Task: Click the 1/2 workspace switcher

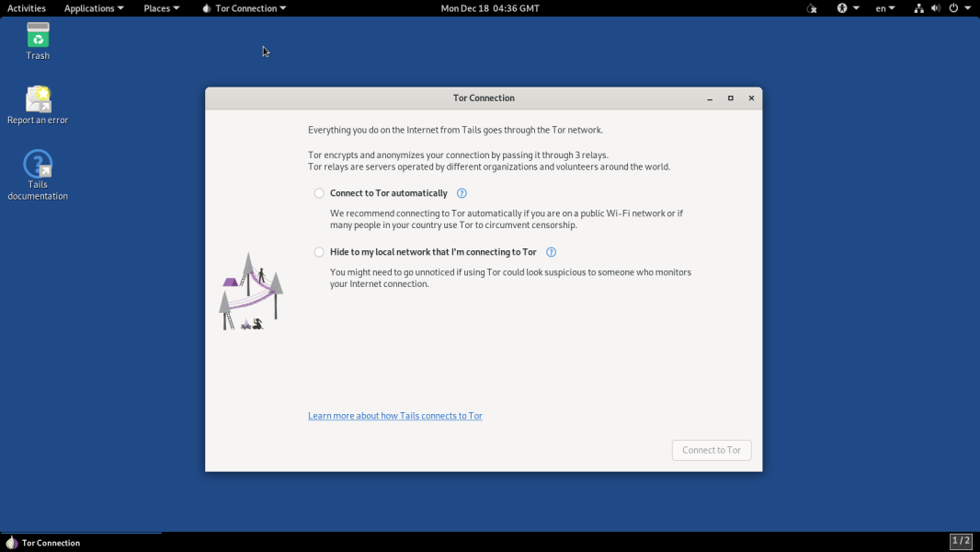Action: 962,541
